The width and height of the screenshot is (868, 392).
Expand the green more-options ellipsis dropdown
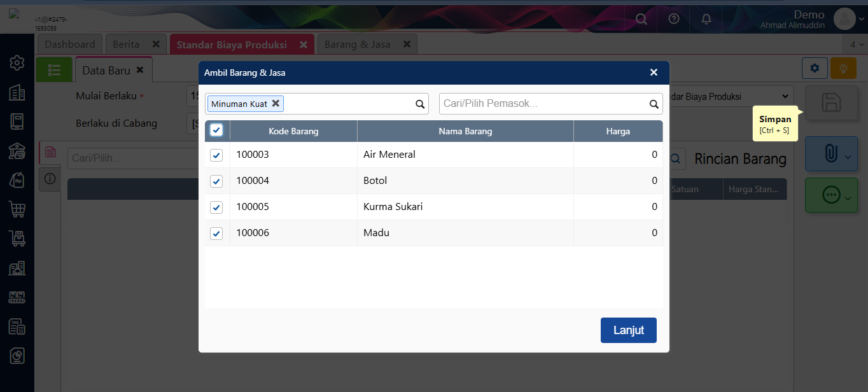point(831,195)
